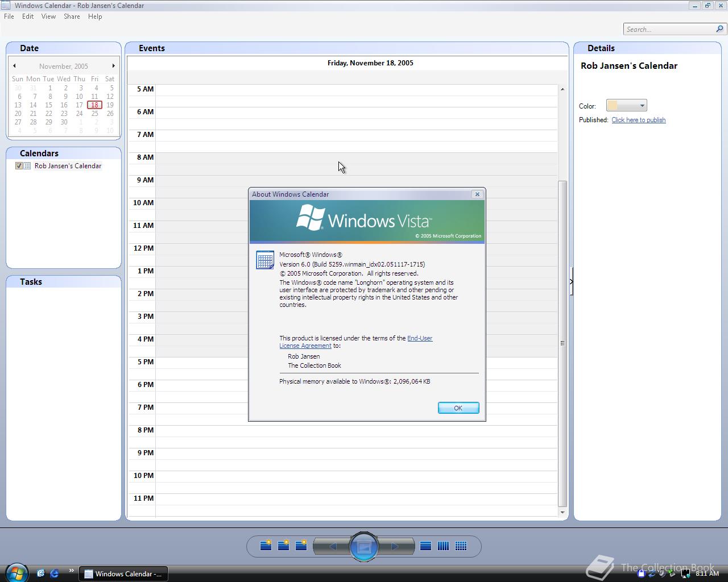Uncheck Rob Jansen's Calendar checkbox
Viewport: 728px width, 582px height.
point(19,166)
